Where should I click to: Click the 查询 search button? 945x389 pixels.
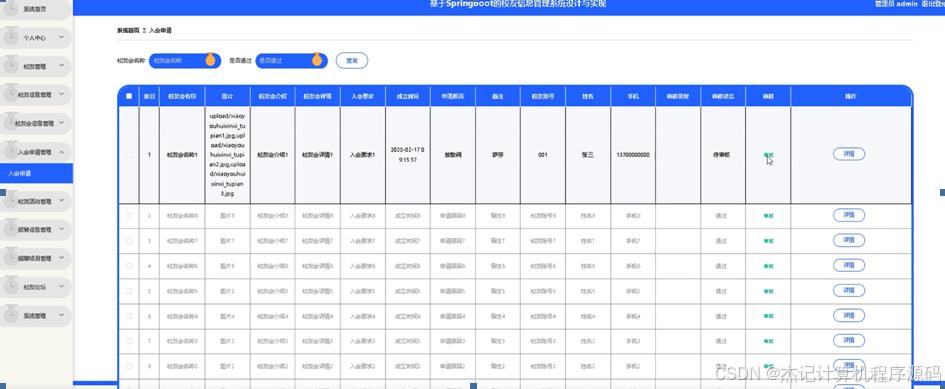(352, 60)
